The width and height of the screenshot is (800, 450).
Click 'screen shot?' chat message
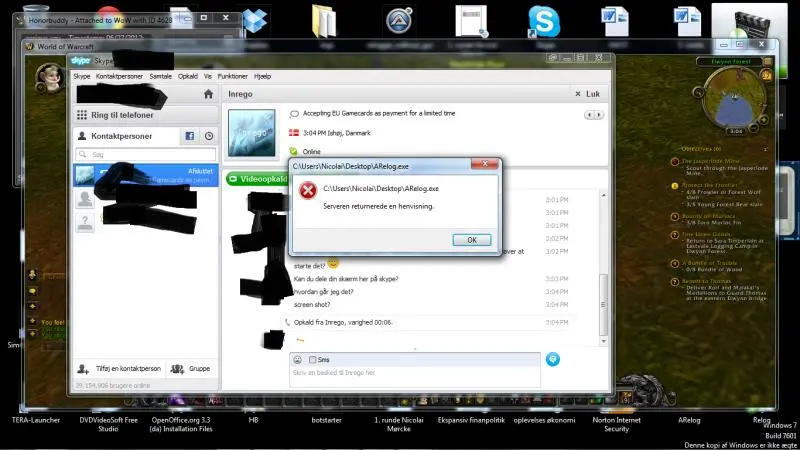pos(312,305)
